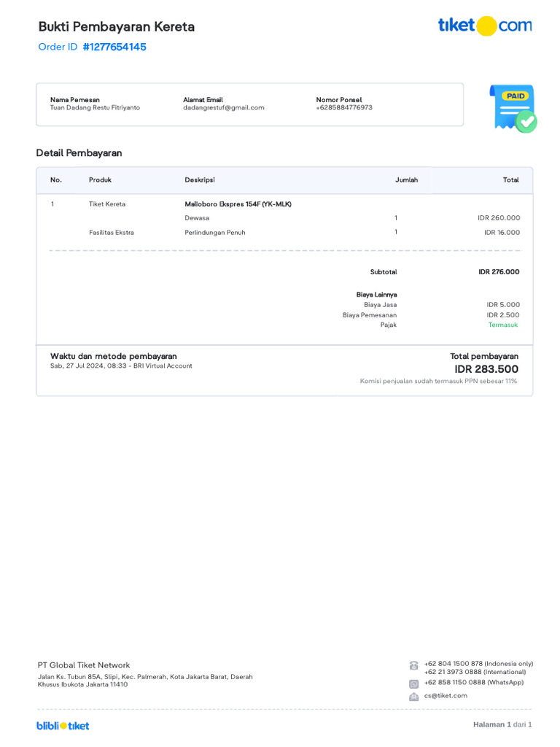
Task: Click the IDR 2.500 booking fee
Action: (503, 315)
